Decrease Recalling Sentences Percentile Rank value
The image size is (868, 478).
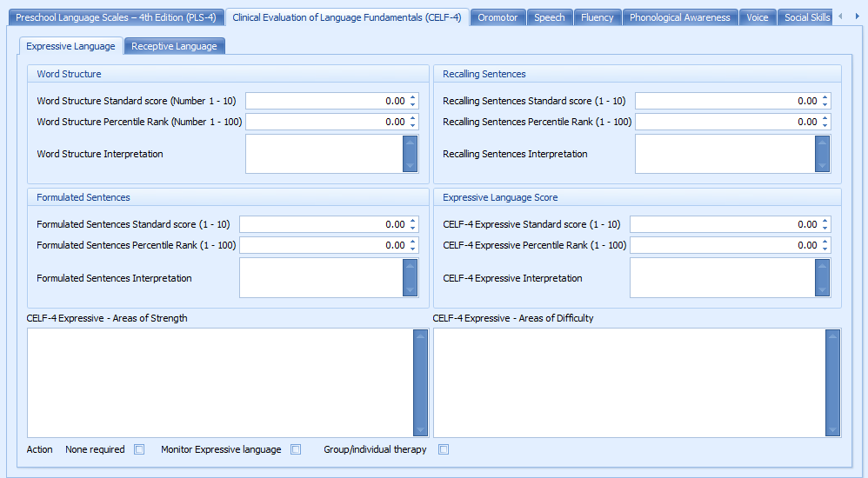point(825,125)
